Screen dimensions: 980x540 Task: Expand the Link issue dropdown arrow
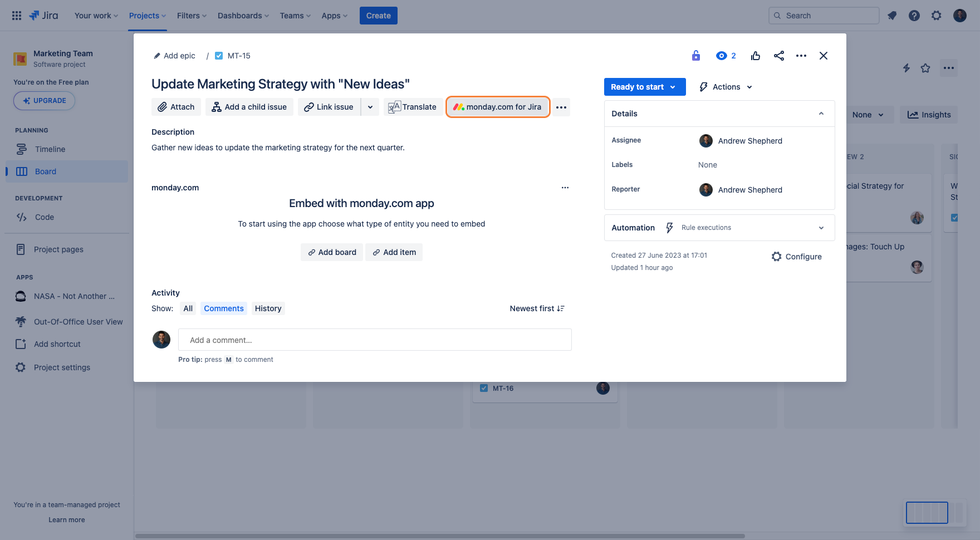click(370, 107)
